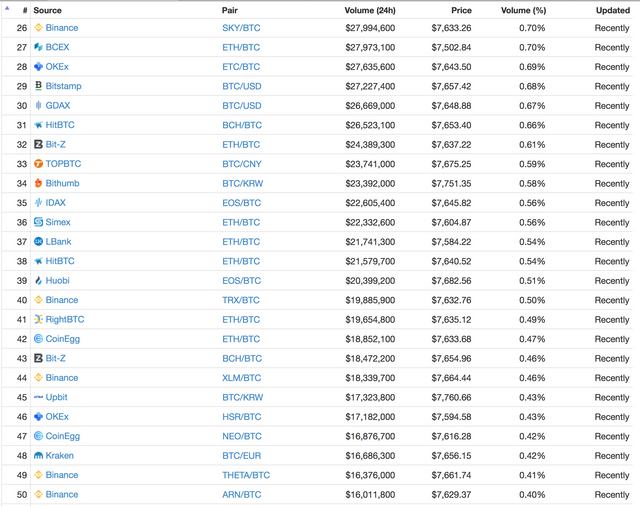This screenshot has width=640, height=507.
Task: Click the CoinEgg logo icon in row 47
Action: [38, 436]
